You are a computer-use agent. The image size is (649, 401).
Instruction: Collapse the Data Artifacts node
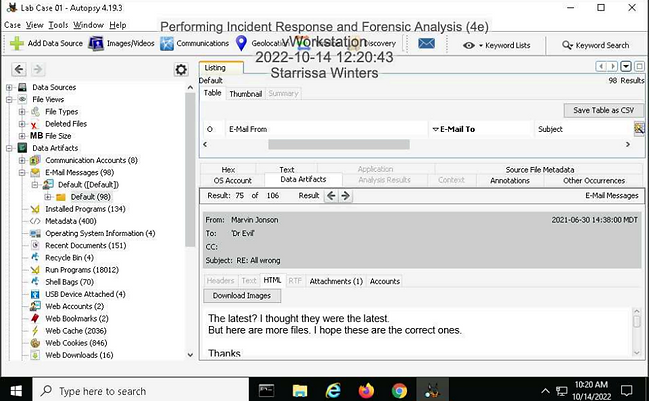click(9, 148)
